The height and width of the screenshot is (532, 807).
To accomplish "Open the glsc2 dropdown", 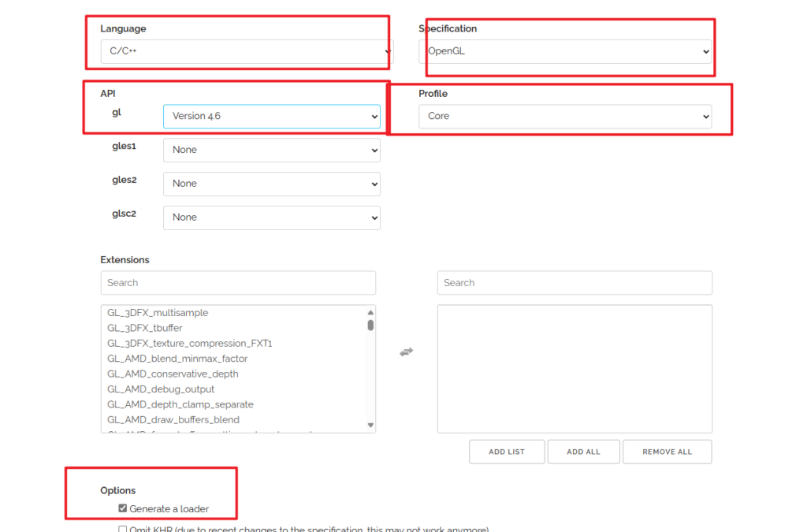I will pyautogui.click(x=271, y=218).
